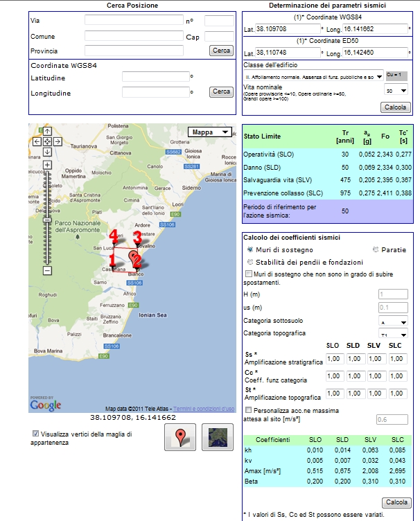Pan the map down arrow
Screen dimensions: 420x521
tap(47, 152)
